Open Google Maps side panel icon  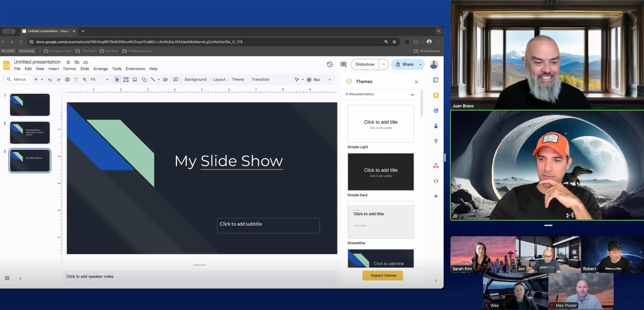pos(436,141)
